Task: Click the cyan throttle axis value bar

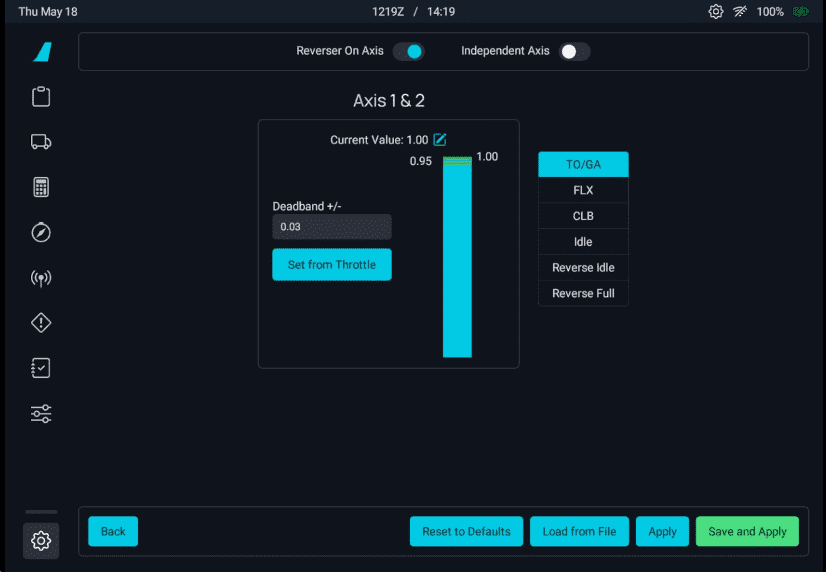Action: pyautogui.click(x=457, y=260)
